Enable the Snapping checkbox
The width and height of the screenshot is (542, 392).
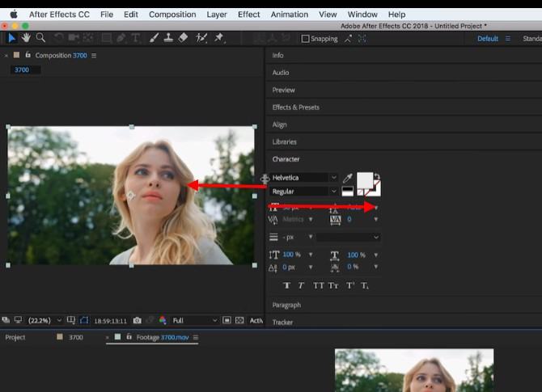click(x=305, y=39)
